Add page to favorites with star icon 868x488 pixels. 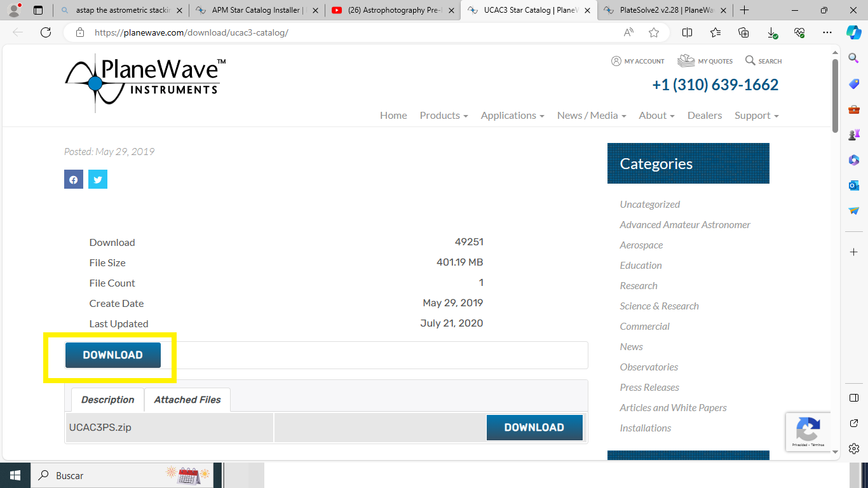(x=654, y=32)
